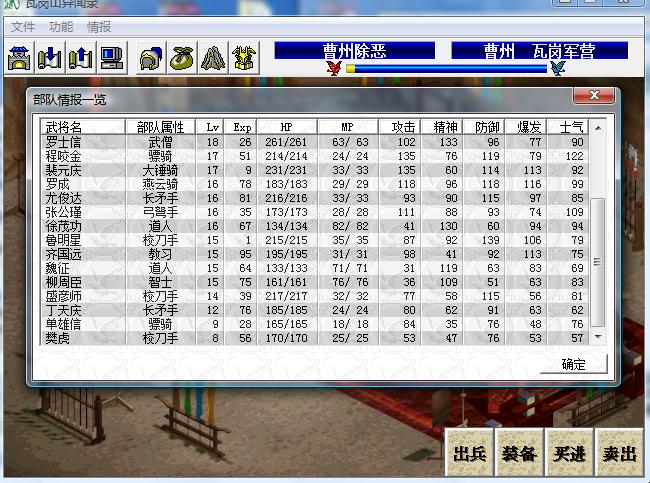The image size is (650, 483).
Task: Click the golden trophy toolbar icon
Action: tap(244, 58)
